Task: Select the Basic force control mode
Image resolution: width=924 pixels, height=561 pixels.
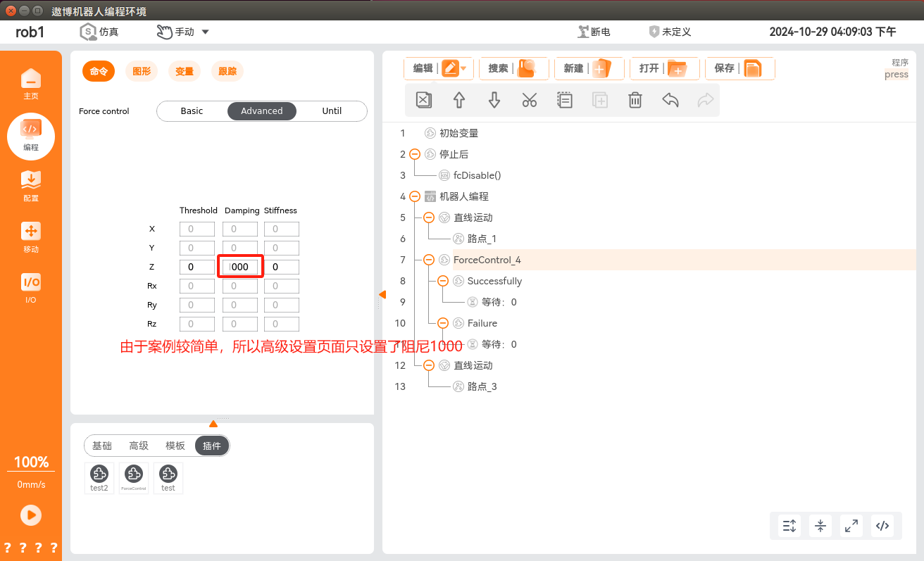Action: tap(192, 111)
